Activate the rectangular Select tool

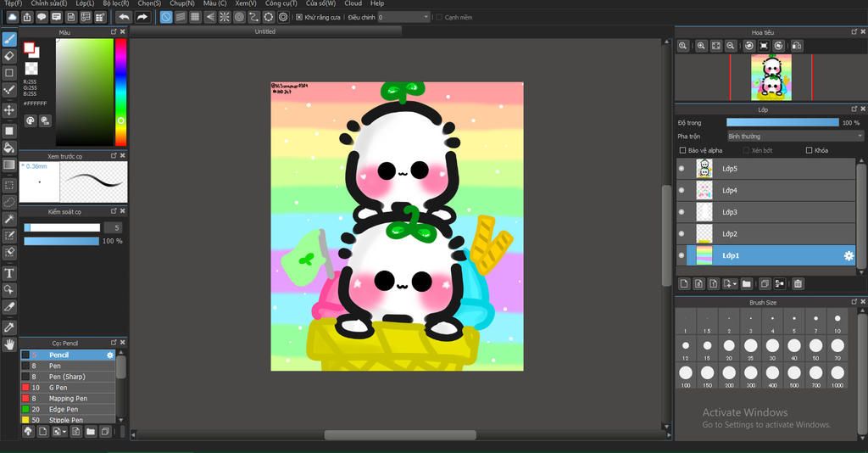pyautogui.click(x=9, y=185)
